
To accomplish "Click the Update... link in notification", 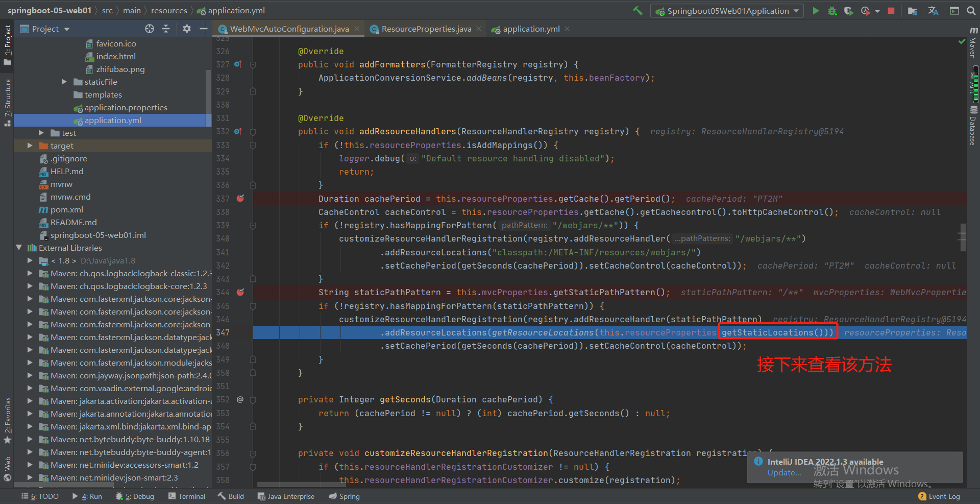I will pyautogui.click(x=785, y=473).
